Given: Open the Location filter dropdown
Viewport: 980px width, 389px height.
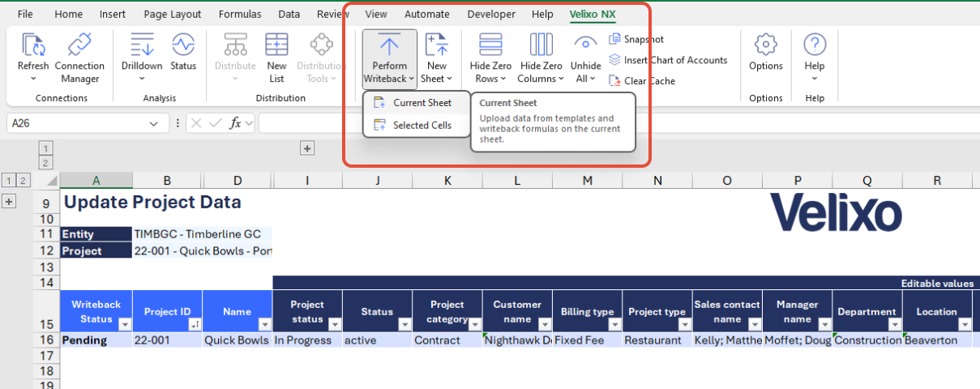Looking at the screenshot, I should click(x=964, y=324).
